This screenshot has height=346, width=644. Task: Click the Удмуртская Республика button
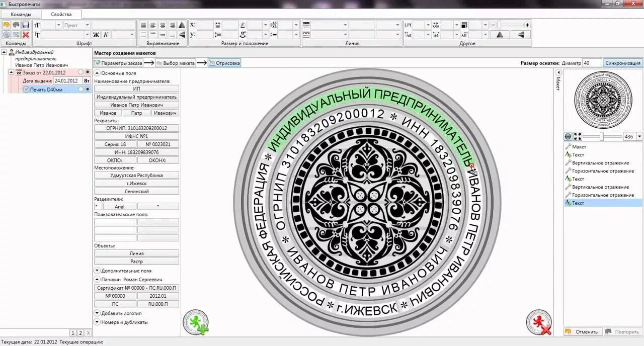136,175
